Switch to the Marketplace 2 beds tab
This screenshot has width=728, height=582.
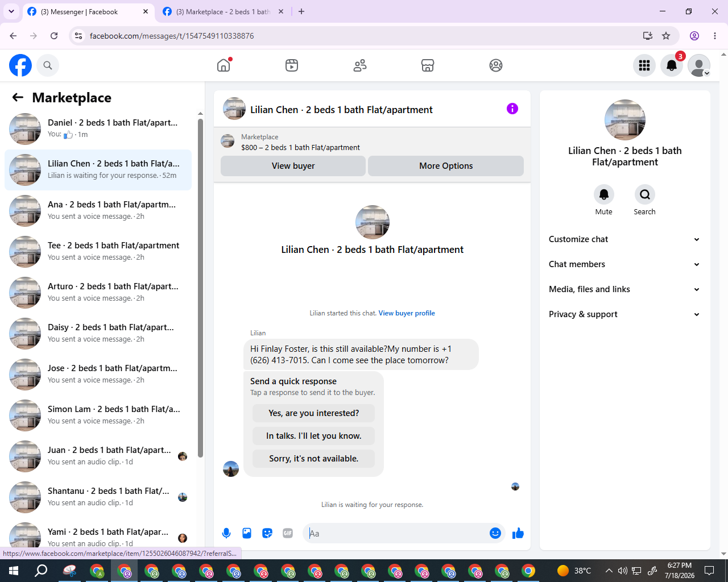tap(224, 11)
